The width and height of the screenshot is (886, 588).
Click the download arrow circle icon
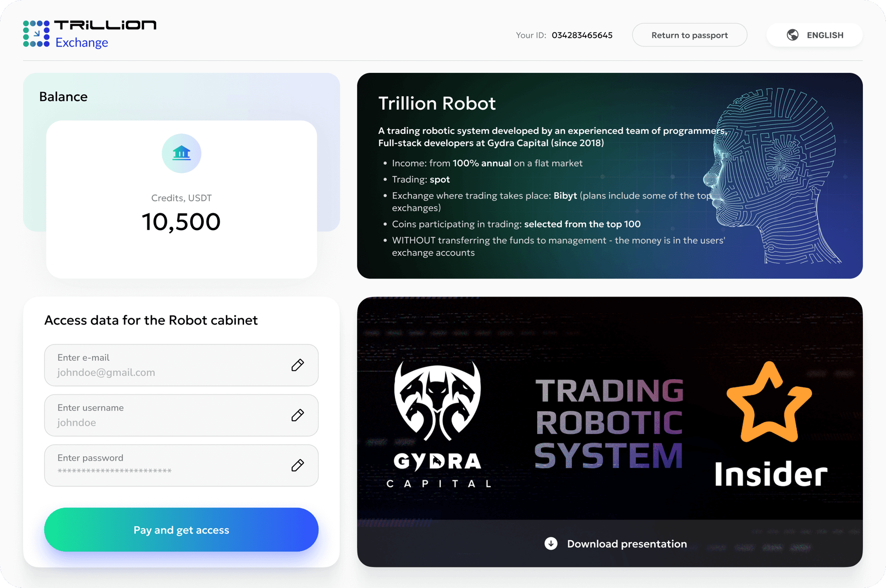tap(551, 544)
